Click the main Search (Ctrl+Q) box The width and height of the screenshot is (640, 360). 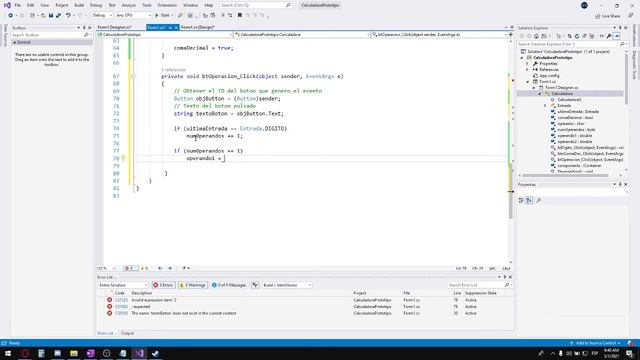click(x=256, y=5)
